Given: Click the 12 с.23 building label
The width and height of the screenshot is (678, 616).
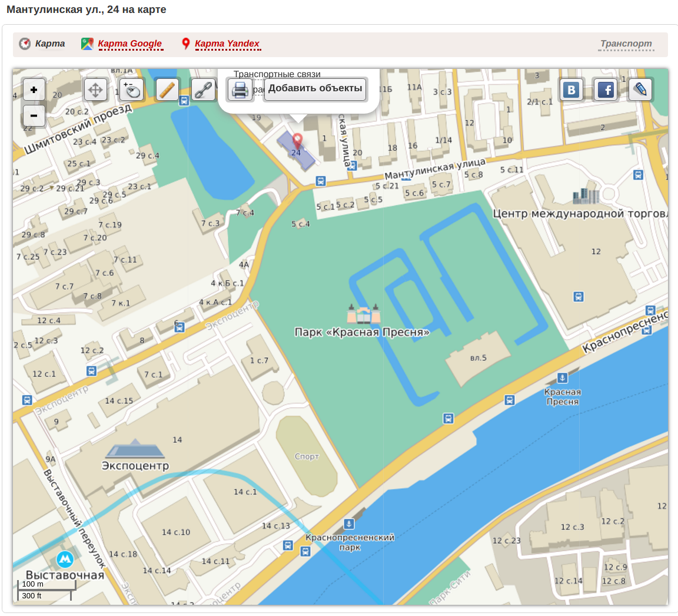Looking at the screenshot, I should tap(506, 540).
